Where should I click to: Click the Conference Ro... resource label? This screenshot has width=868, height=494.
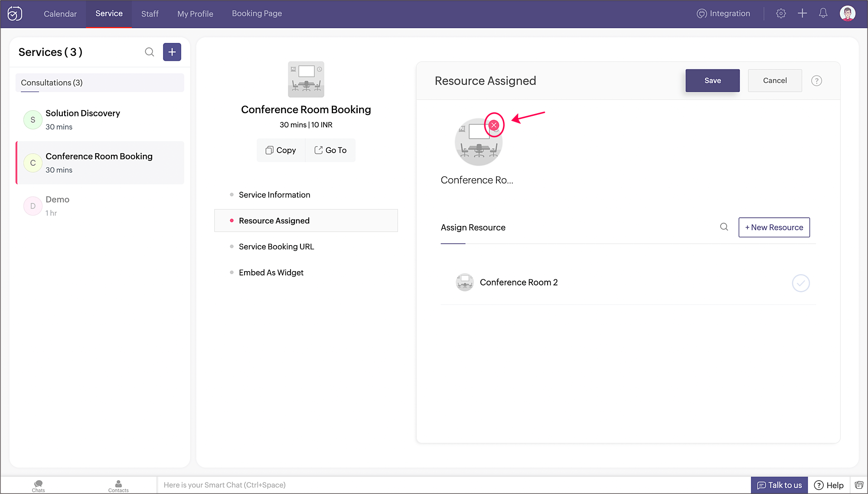coord(477,180)
